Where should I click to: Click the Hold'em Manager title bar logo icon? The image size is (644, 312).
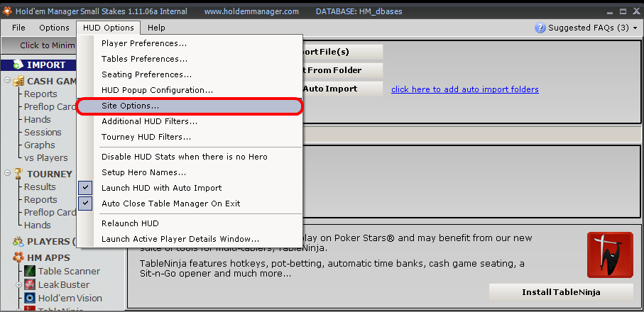coord(7,11)
